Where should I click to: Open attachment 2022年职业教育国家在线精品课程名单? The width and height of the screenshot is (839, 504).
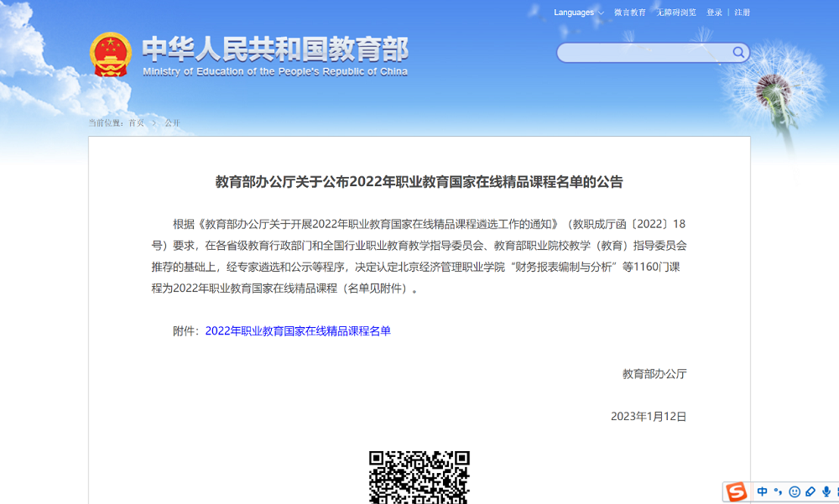click(298, 331)
